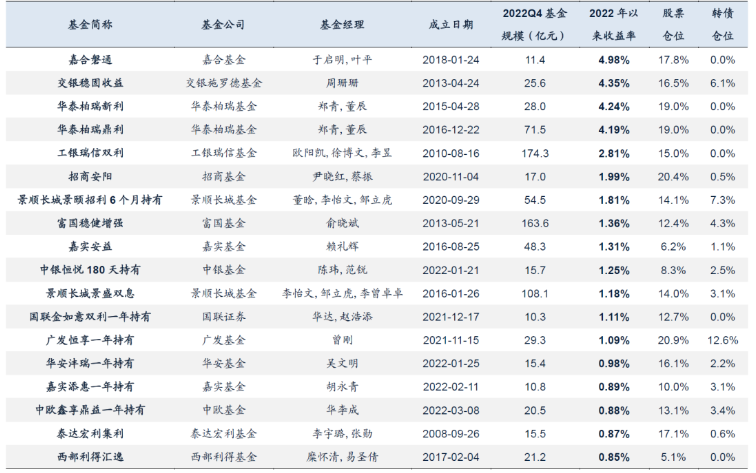Click manager cell 俞晓斌
Screen dimensions: 756x473
coord(342,223)
